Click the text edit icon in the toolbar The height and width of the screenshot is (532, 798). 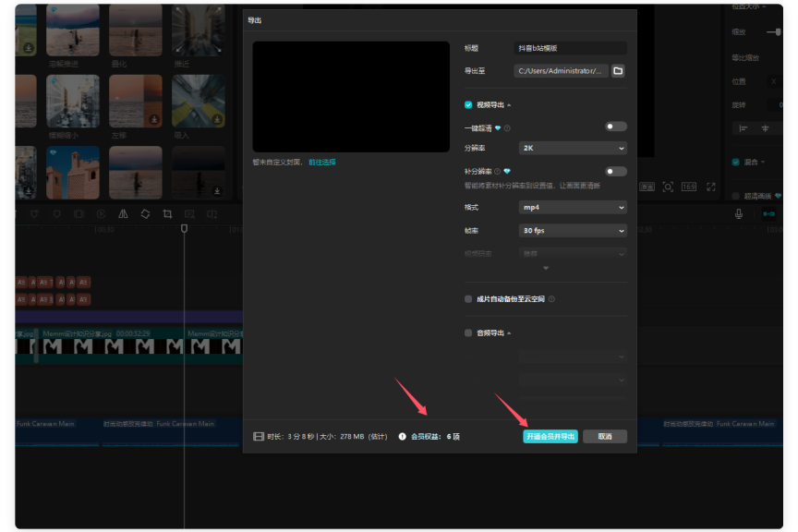click(x=189, y=214)
